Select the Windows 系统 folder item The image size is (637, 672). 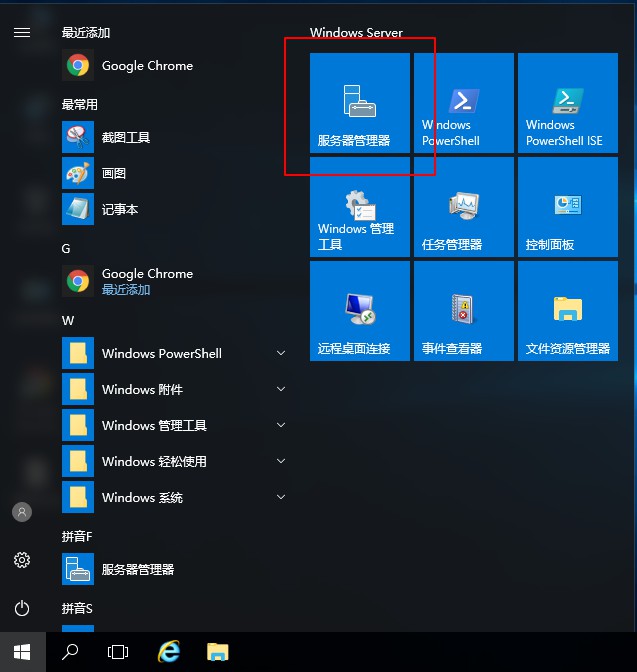pos(176,497)
